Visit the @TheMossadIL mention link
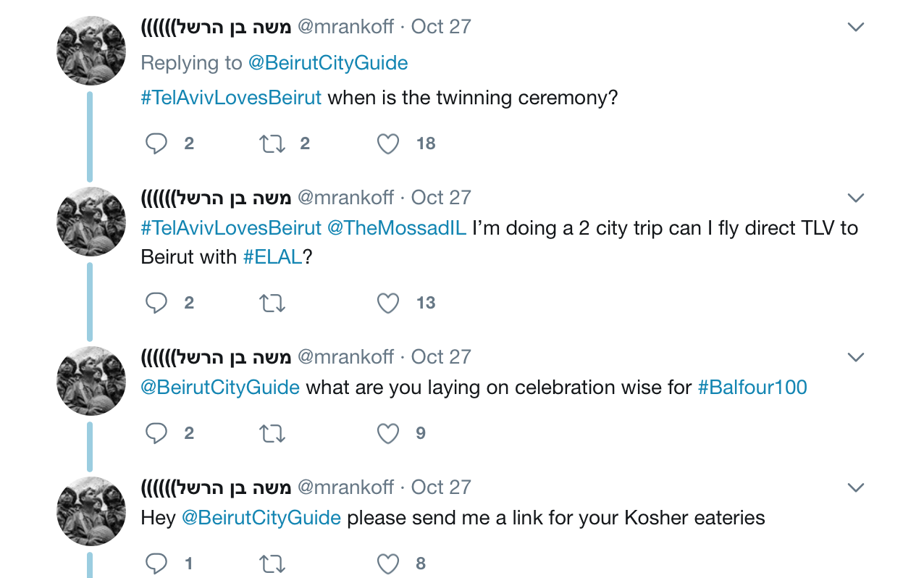Viewport: 924px width, 578px height. click(x=396, y=228)
